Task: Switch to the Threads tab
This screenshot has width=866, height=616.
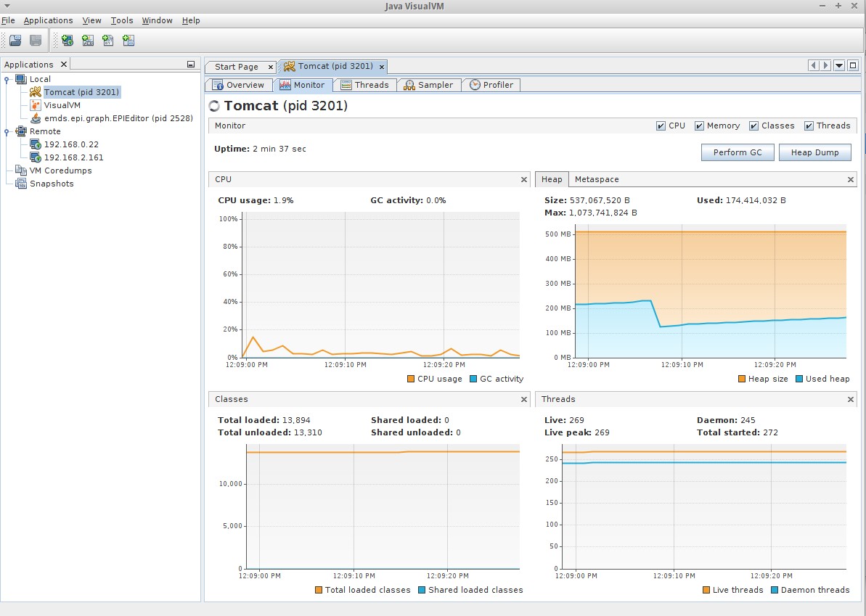Action: pyautogui.click(x=365, y=85)
